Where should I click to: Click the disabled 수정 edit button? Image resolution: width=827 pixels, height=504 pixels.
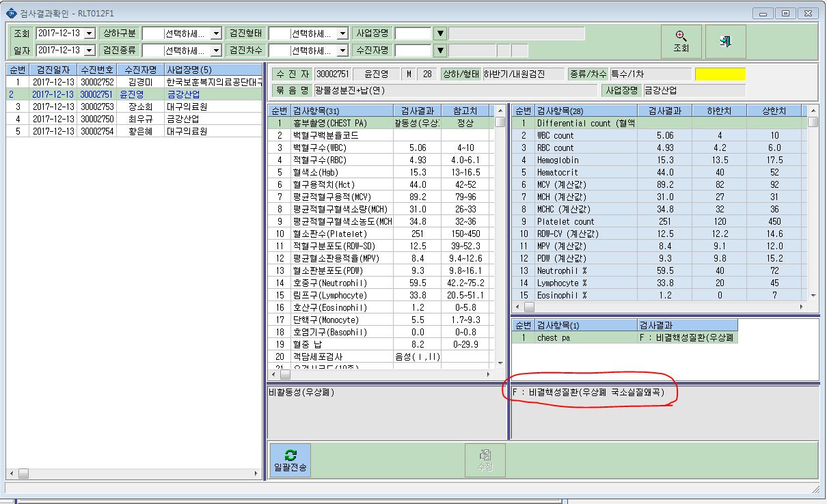[x=485, y=460]
